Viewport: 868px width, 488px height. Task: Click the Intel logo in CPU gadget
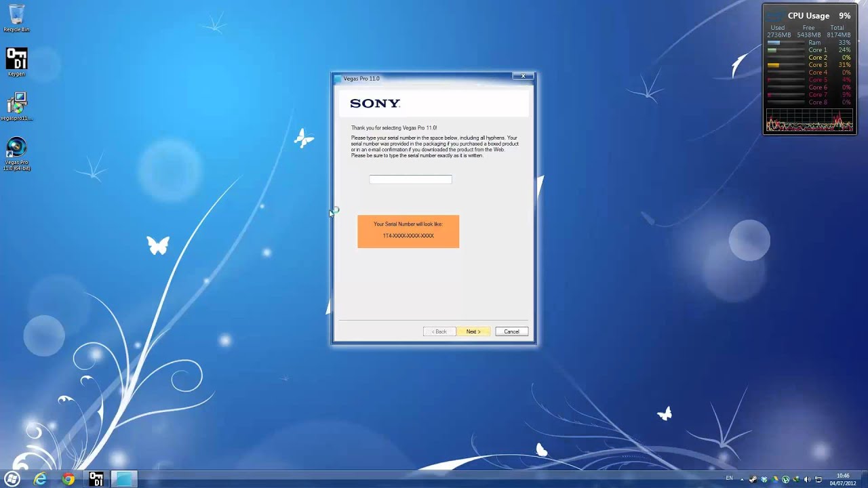point(775,16)
